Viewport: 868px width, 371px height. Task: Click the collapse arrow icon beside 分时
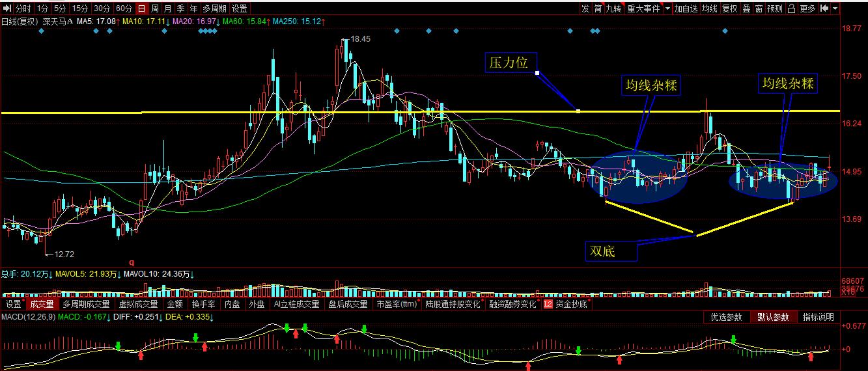point(7,8)
